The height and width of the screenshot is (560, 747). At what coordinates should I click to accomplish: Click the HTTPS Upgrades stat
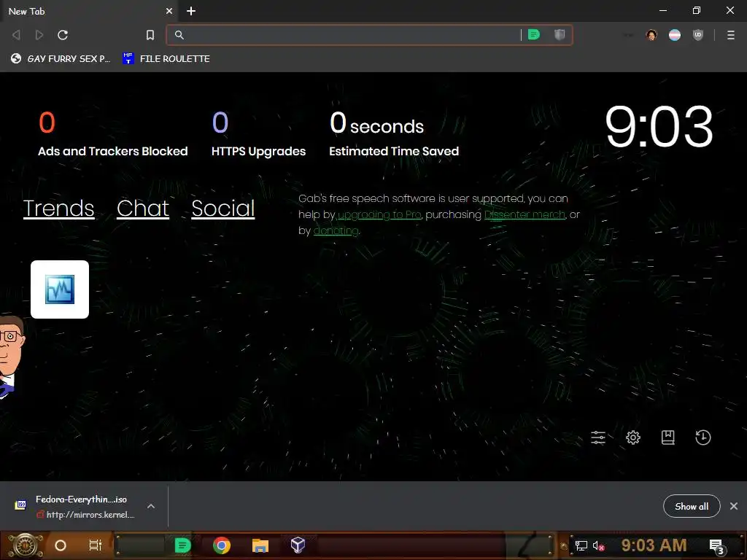[258, 134]
